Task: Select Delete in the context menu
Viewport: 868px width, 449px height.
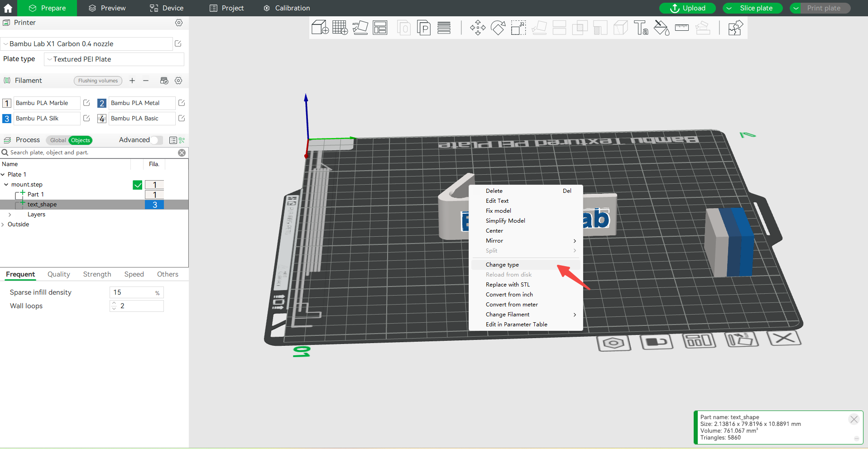Action: pyautogui.click(x=526, y=191)
